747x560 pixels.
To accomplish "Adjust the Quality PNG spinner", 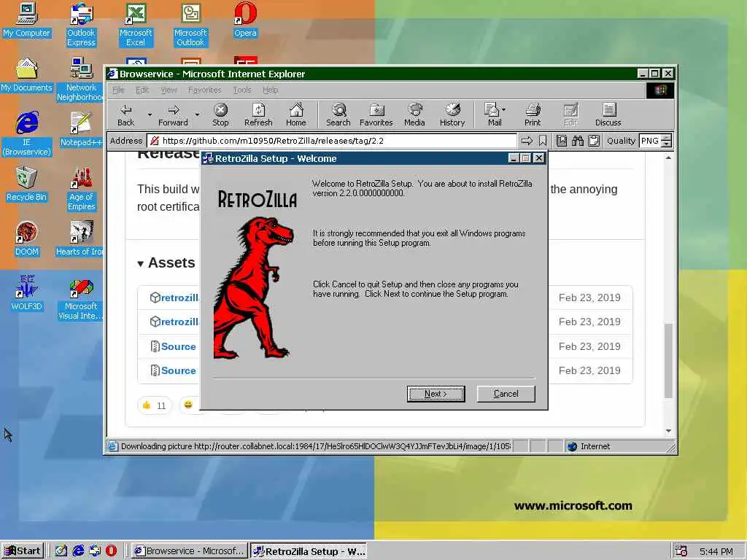I will tap(667, 141).
